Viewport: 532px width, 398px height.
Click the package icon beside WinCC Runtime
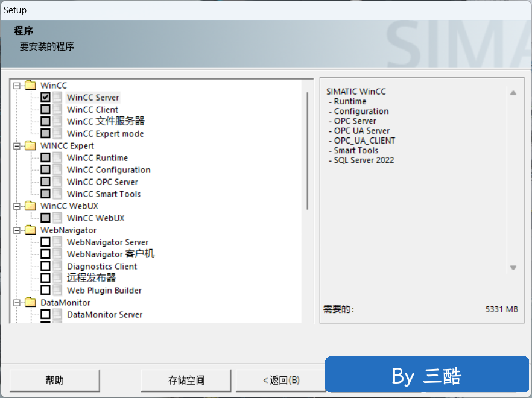tap(57, 157)
